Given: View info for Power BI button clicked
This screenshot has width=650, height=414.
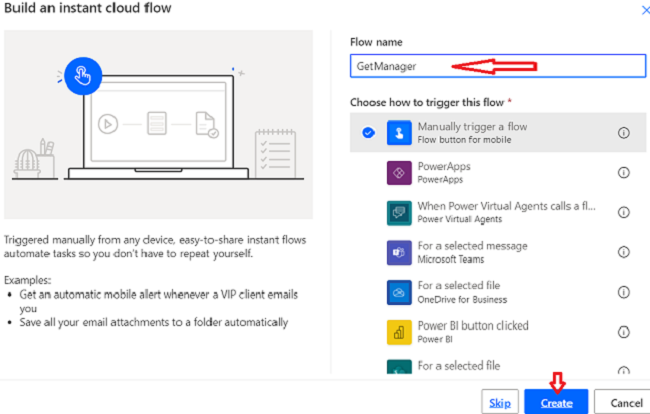Looking at the screenshot, I should [x=623, y=332].
